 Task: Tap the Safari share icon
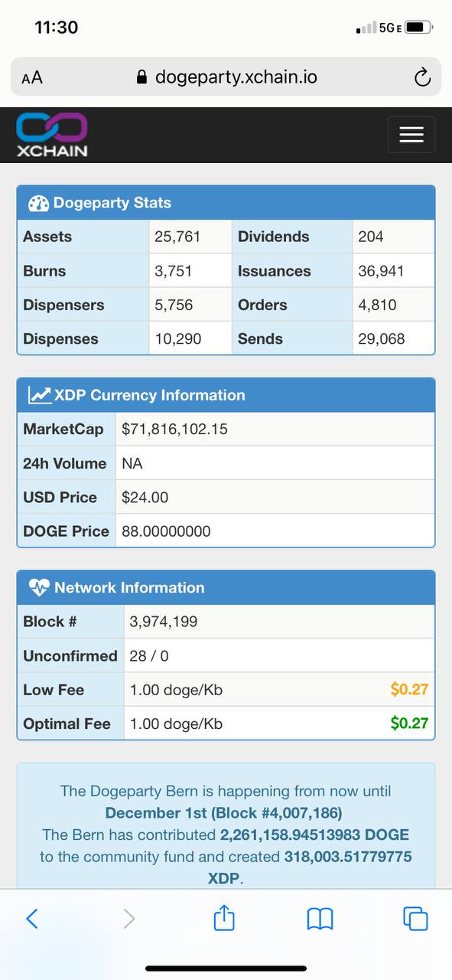[x=224, y=918]
